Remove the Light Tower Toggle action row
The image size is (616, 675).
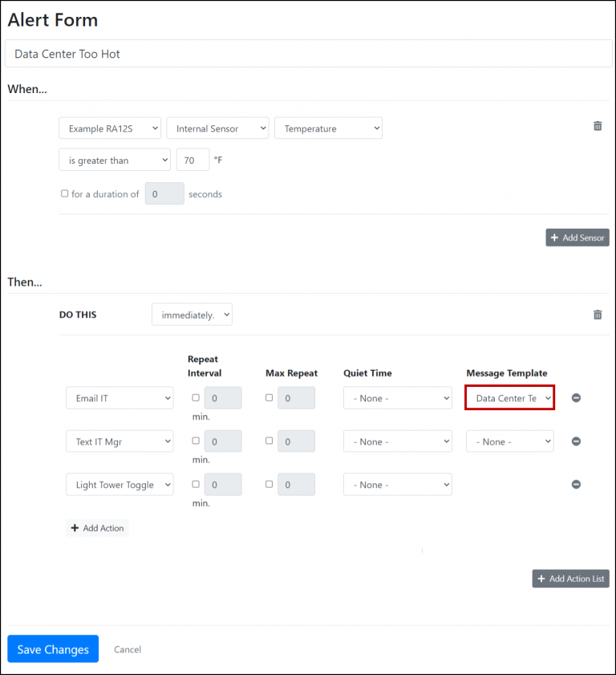coord(576,484)
